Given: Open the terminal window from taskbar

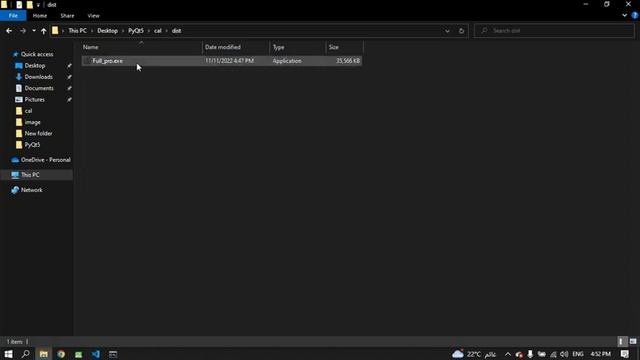Looking at the screenshot, I should coord(113,354).
